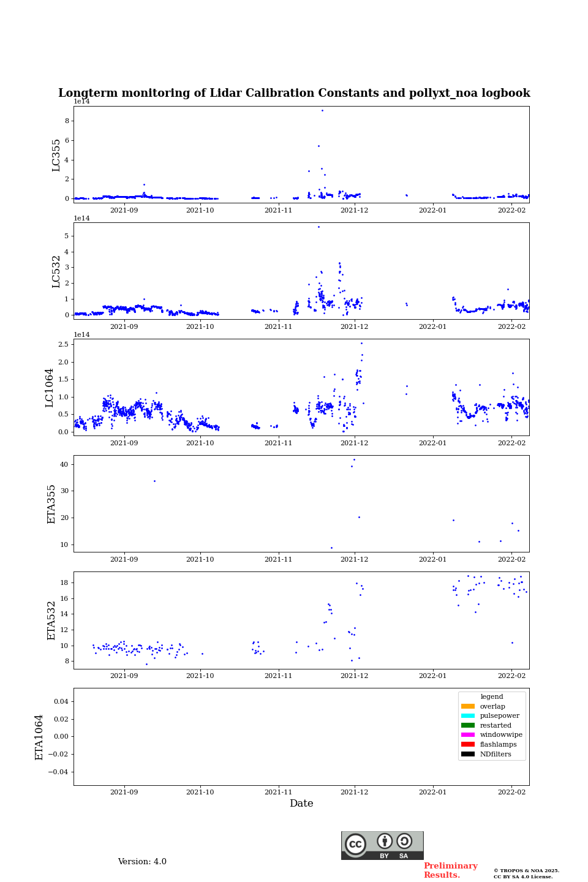Click the overlap legend label

click(492, 706)
